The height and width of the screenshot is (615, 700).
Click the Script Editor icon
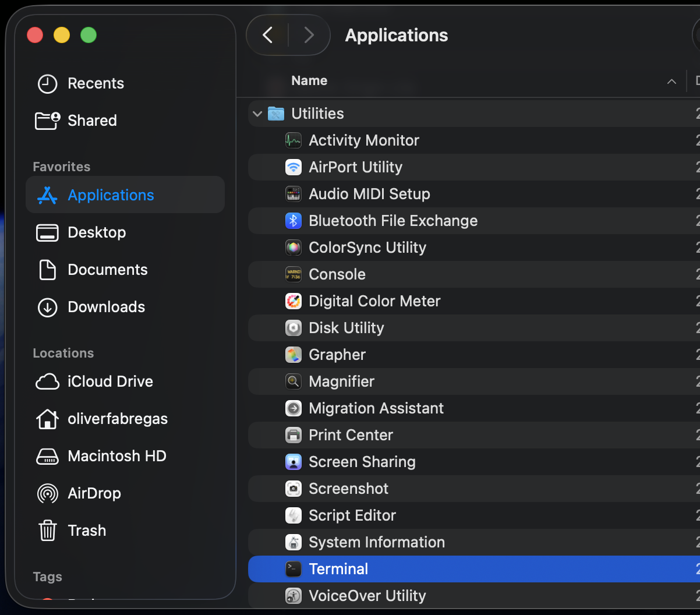tap(294, 515)
